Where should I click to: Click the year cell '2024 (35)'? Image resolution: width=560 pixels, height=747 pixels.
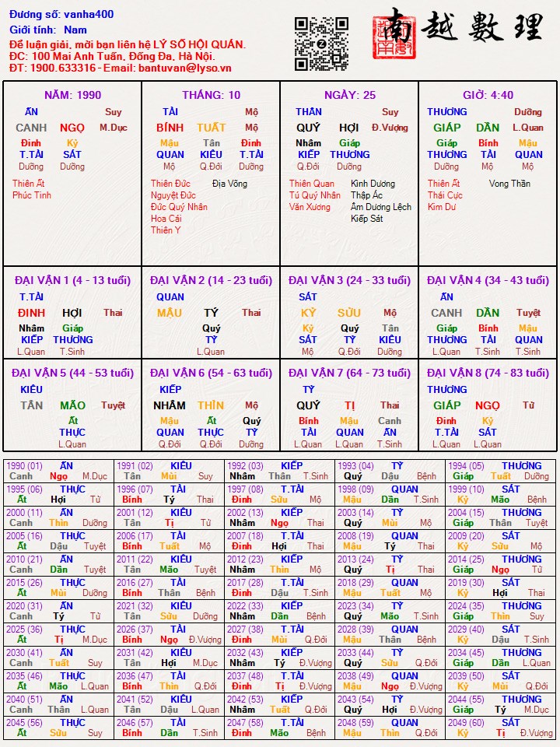pyautogui.click(x=500, y=612)
